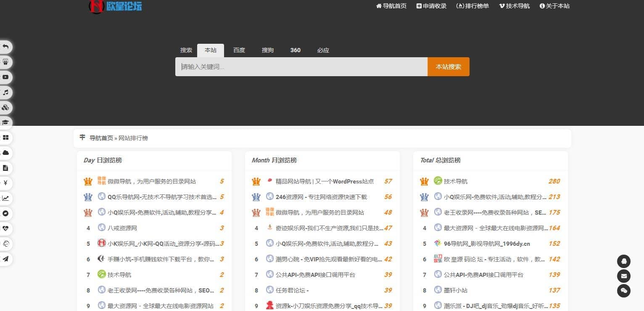
Task: Open the line chart sidebar icon
Action: tap(5, 198)
